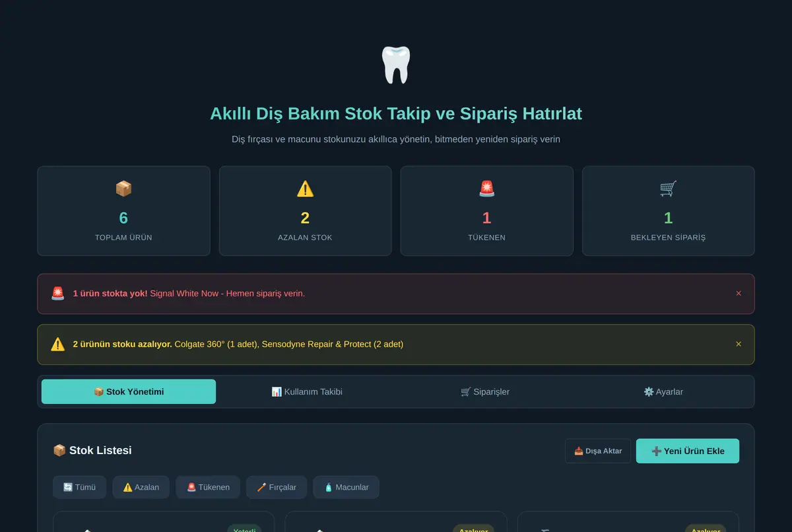
Task: Open the Ayarlar tab
Action: [663, 391]
